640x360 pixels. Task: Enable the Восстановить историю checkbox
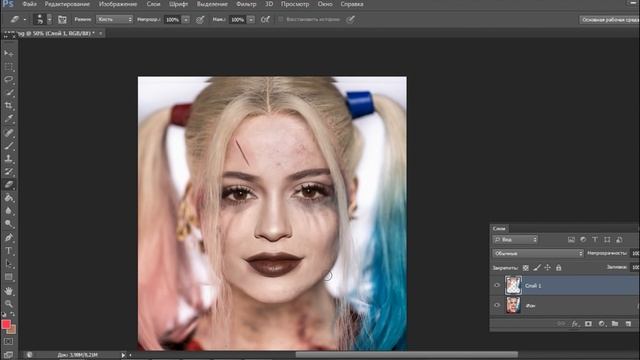[280, 19]
